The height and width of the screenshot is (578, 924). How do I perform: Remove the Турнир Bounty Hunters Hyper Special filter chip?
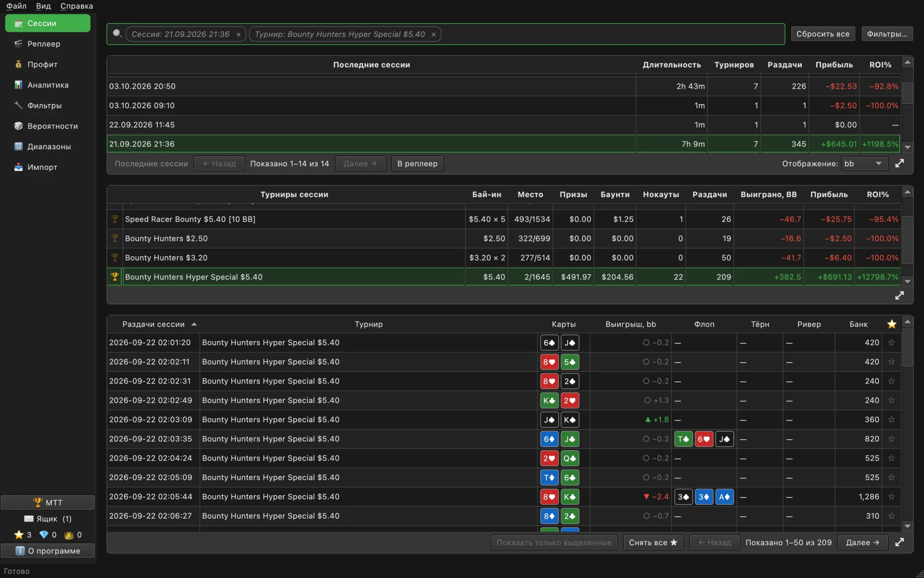click(x=433, y=35)
